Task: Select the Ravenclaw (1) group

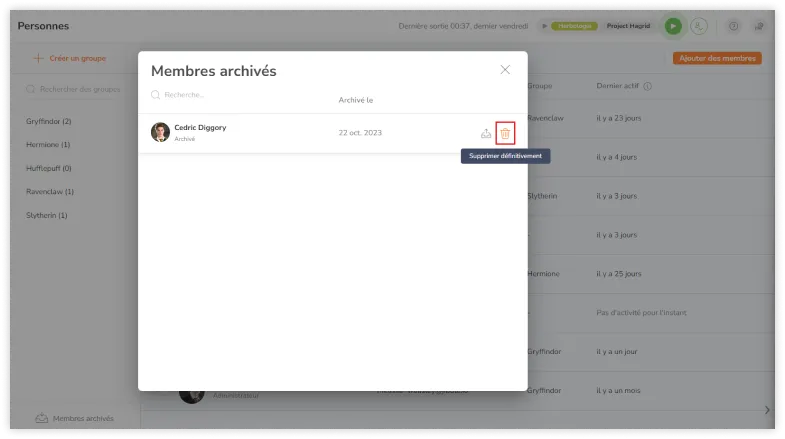Action: [50, 191]
